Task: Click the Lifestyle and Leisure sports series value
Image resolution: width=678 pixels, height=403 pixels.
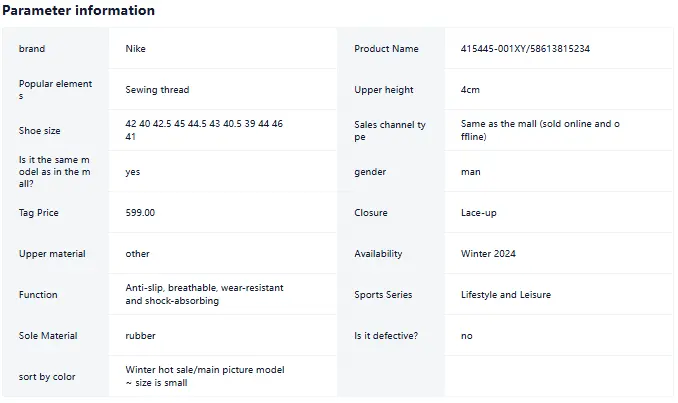Action: [506, 294]
